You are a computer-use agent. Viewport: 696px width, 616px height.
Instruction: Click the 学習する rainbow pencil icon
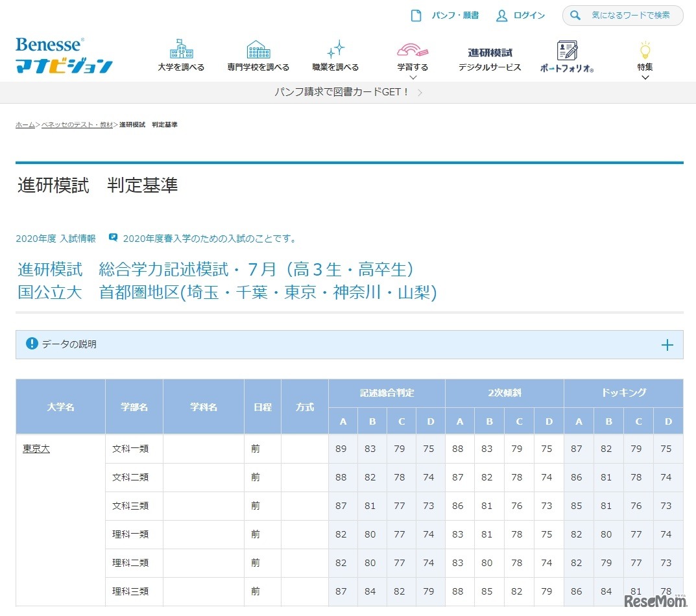[413, 49]
